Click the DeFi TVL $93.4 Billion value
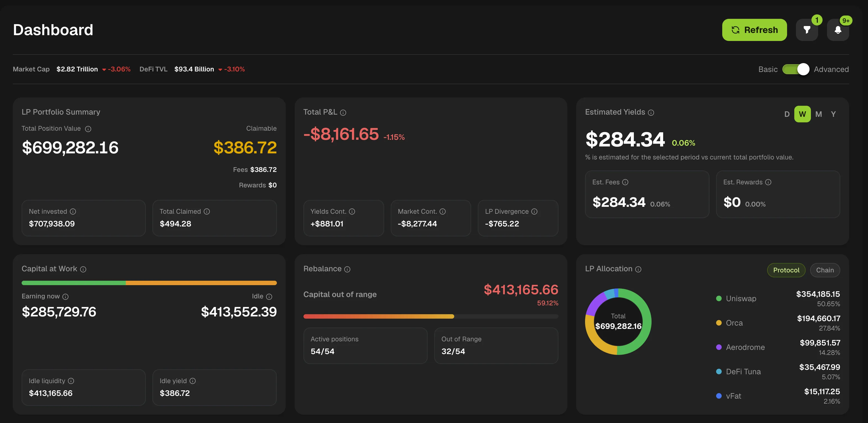Screen dimensions: 868x423 coord(194,69)
